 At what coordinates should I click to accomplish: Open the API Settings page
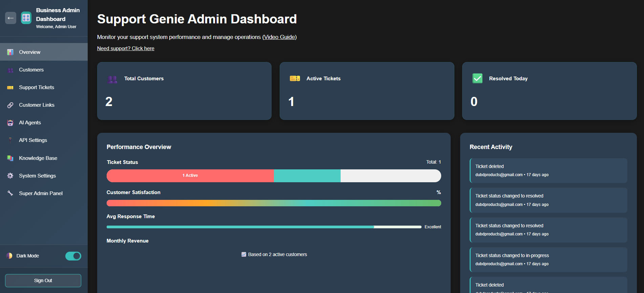click(33, 140)
